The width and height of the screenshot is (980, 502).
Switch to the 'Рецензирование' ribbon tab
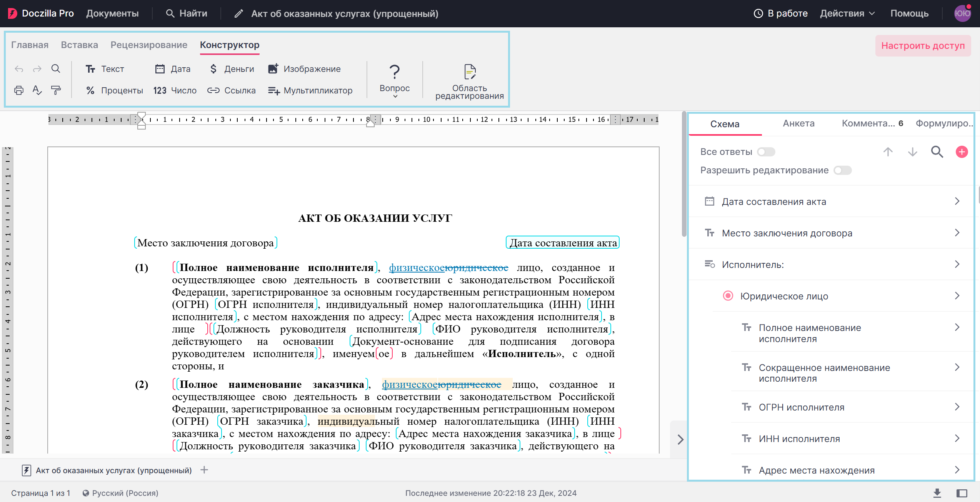(149, 45)
